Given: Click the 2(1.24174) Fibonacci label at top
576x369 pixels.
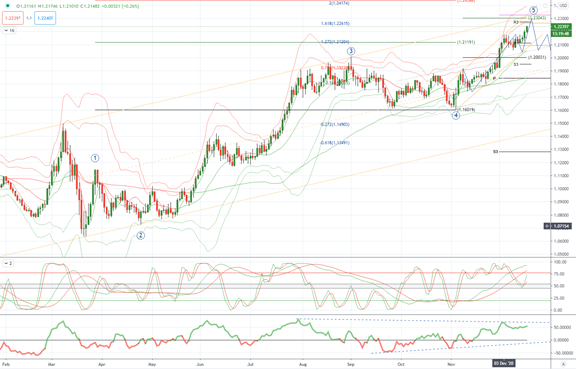Looking at the screenshot, I should click(339, 3).
